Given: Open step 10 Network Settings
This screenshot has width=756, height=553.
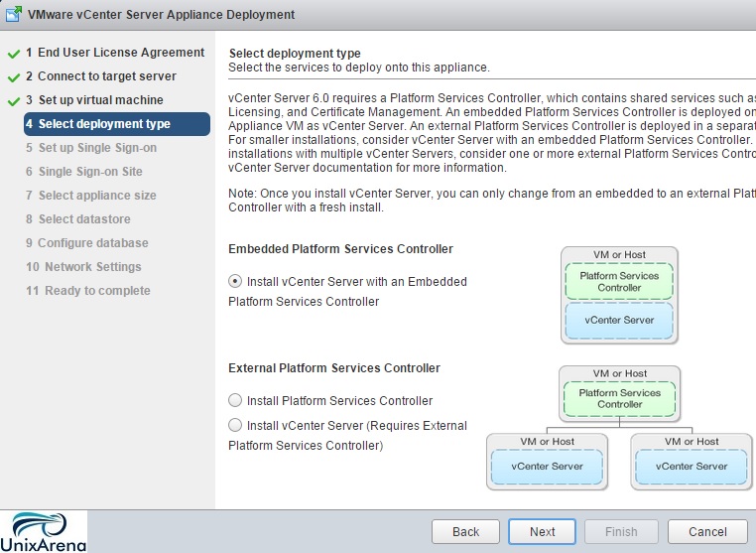Looking at the screenshot, I should tap(83, 267).
